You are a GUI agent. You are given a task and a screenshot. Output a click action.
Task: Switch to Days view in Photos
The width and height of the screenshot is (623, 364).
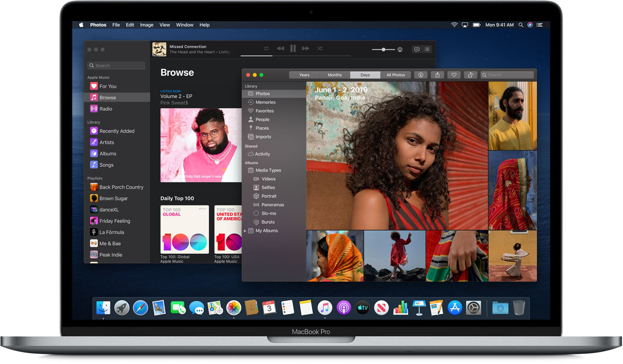pos(365,75)
